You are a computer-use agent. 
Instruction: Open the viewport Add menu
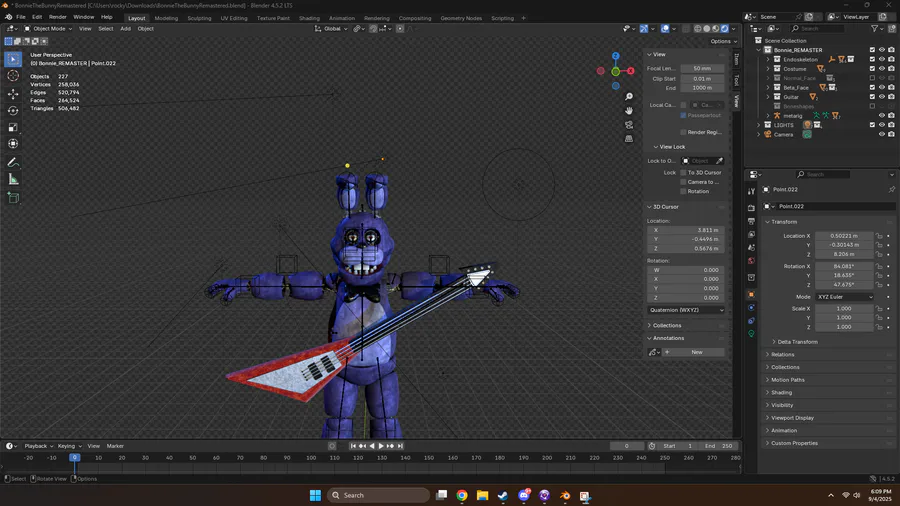(x=125, y=29)
